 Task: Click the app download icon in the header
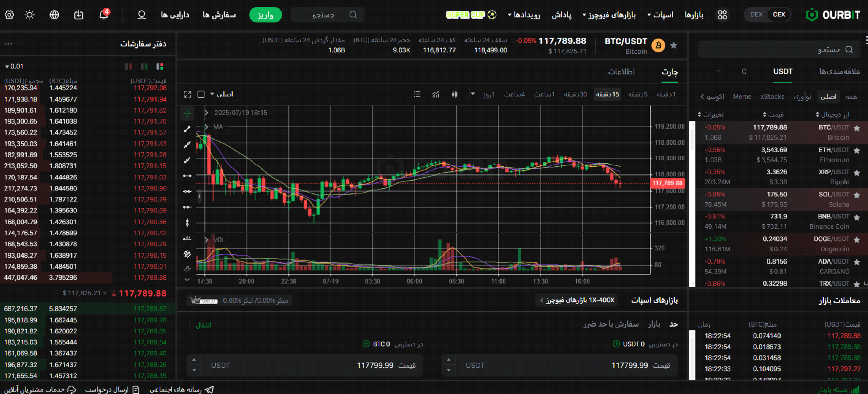(79, 15)
